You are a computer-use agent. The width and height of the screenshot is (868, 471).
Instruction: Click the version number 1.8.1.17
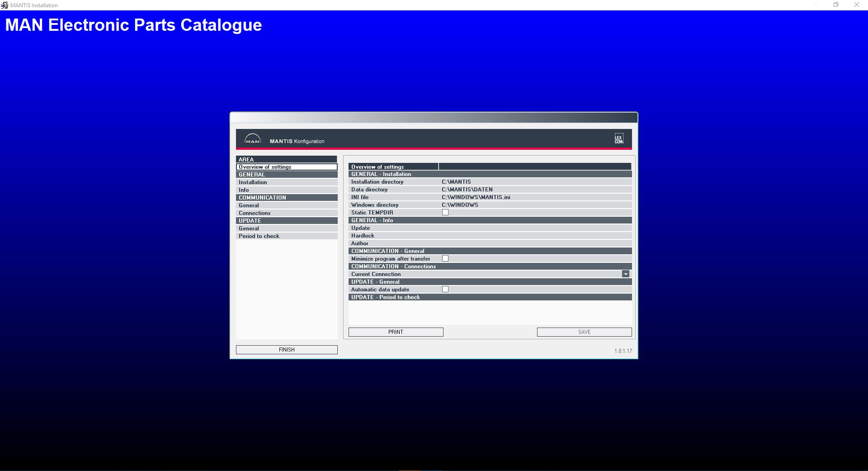pos(623,351)
